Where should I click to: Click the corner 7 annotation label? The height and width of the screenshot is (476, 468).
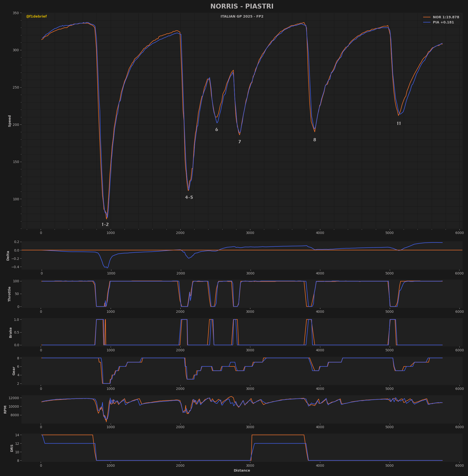pos(239,142)
